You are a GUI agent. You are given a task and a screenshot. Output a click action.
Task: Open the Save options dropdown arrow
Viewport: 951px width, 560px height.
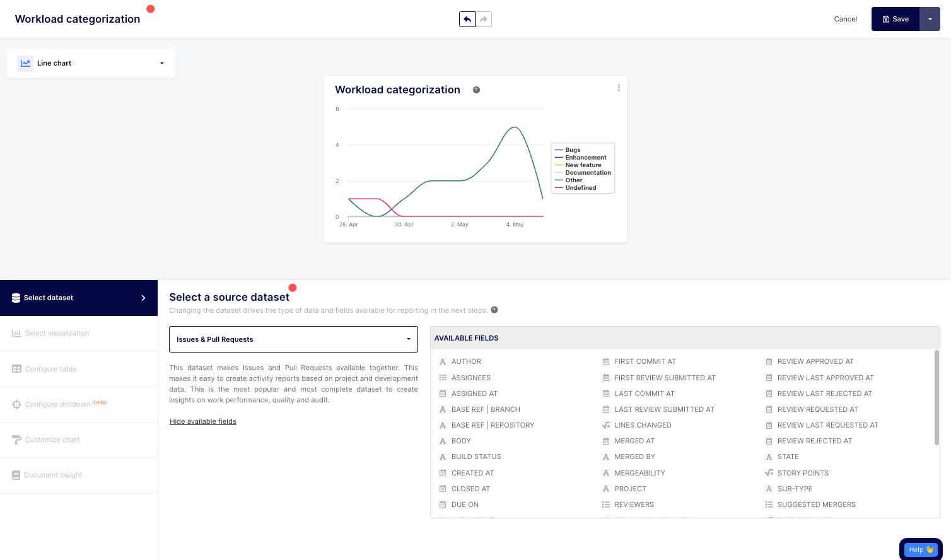(x=930, y=20)
